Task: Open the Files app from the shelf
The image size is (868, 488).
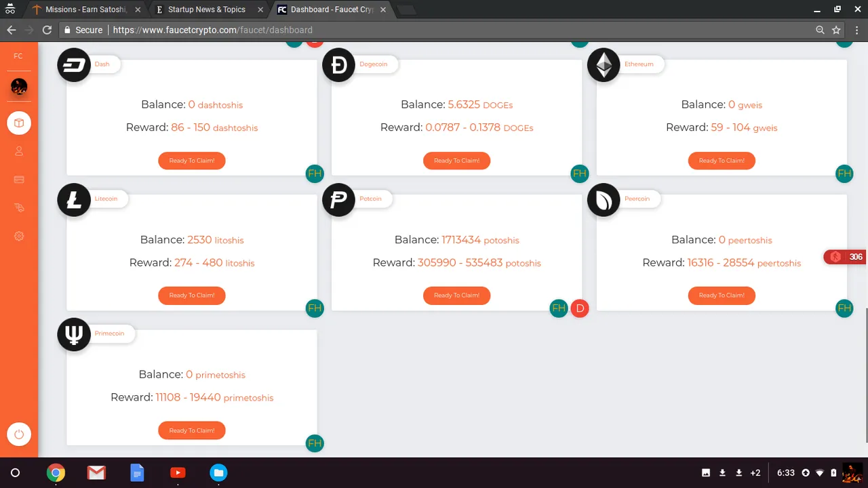Action: tap(218, 473)
